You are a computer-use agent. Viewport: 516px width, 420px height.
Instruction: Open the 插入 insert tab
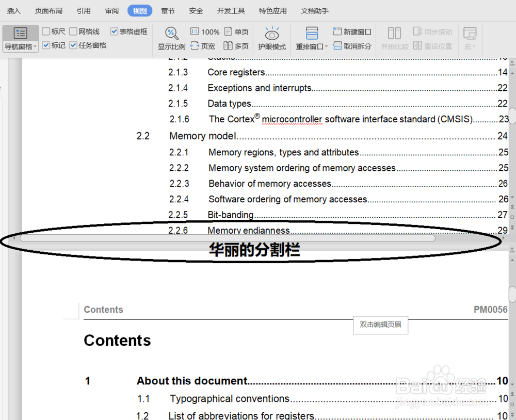13,11
